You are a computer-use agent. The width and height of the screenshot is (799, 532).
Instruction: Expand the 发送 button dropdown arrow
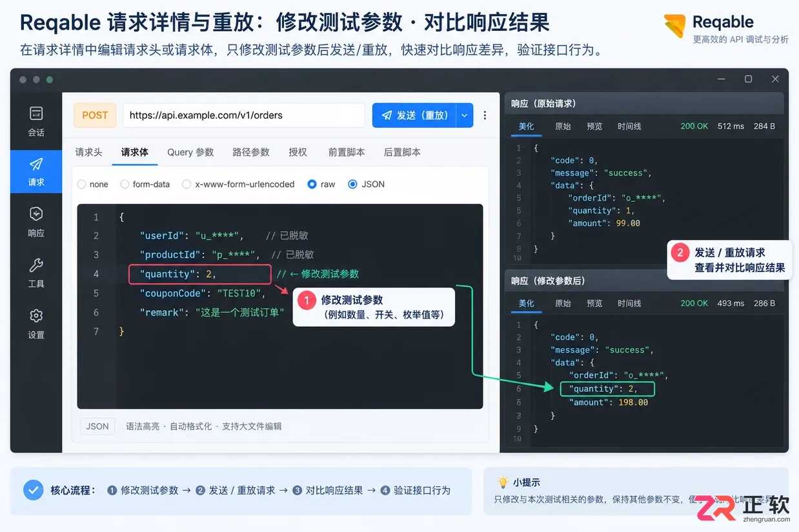click(x=465, y=115)
